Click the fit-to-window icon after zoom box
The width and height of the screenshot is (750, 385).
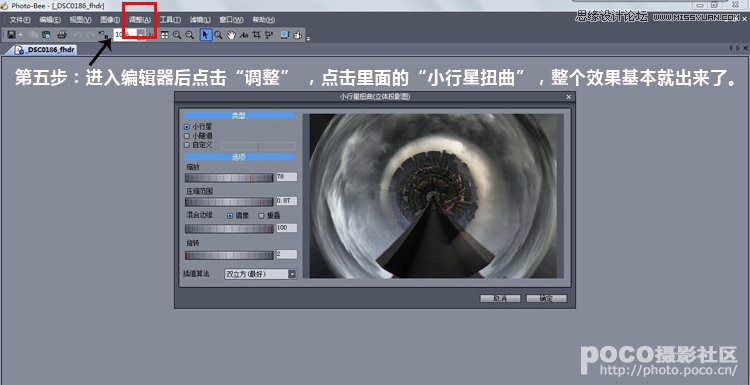[x=165, y=34]
